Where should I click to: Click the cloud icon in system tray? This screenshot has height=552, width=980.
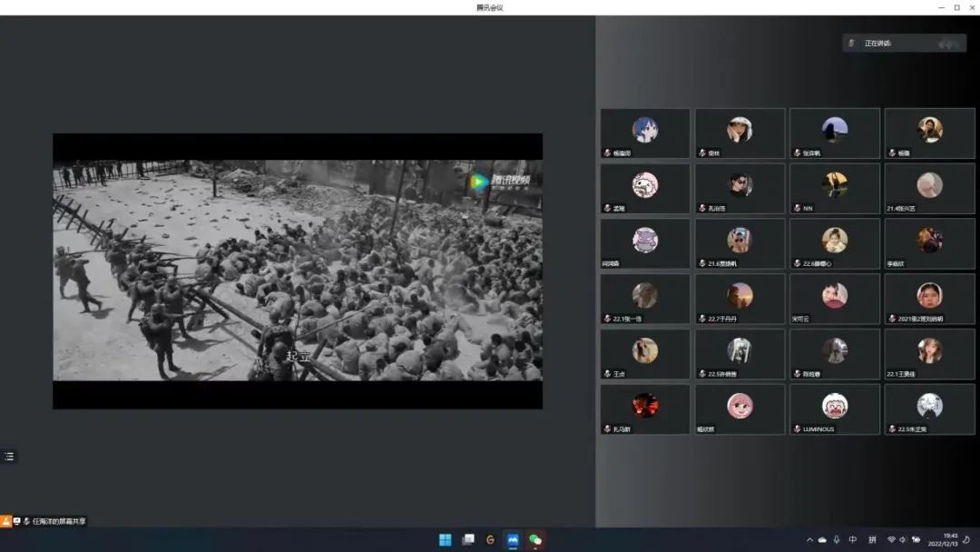[x=822, y=539]
